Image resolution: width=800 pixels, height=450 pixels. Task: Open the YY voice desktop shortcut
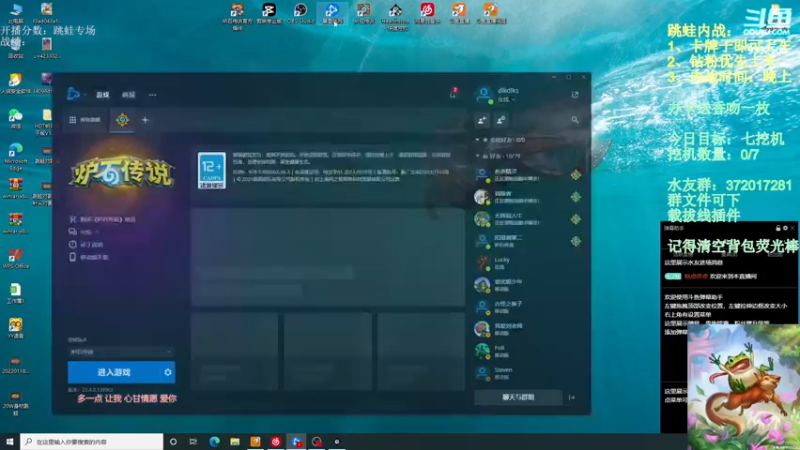point(15,328)
